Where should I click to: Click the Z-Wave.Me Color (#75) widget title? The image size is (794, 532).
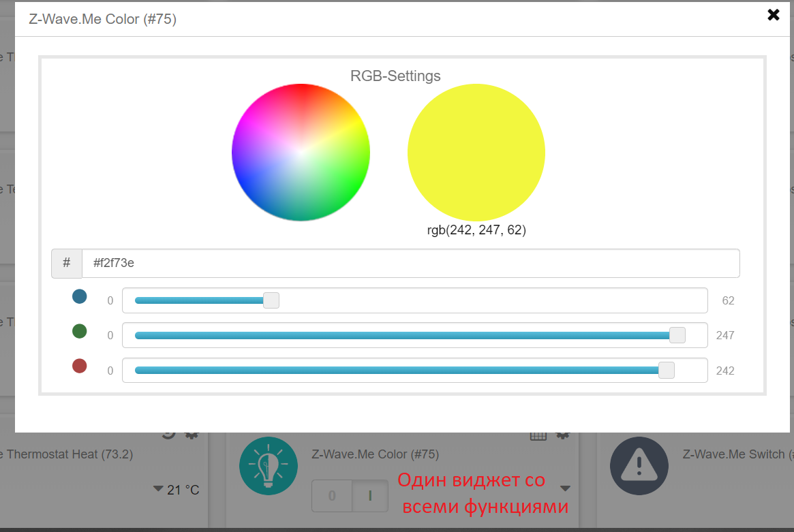[x=376, y=454]
